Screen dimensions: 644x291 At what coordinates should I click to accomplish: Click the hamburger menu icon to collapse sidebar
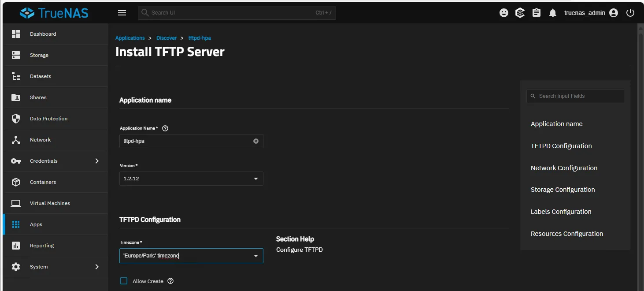click(x=122, y=13)
